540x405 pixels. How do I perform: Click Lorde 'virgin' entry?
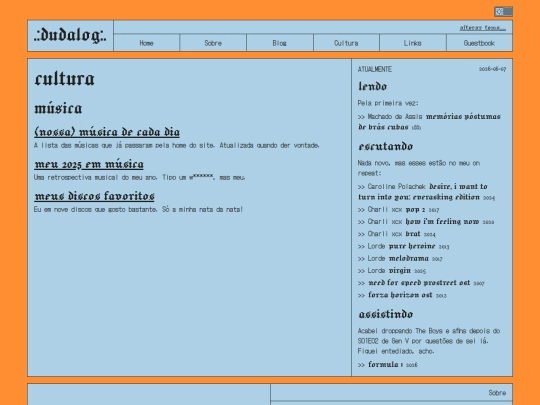coord(392,271)
